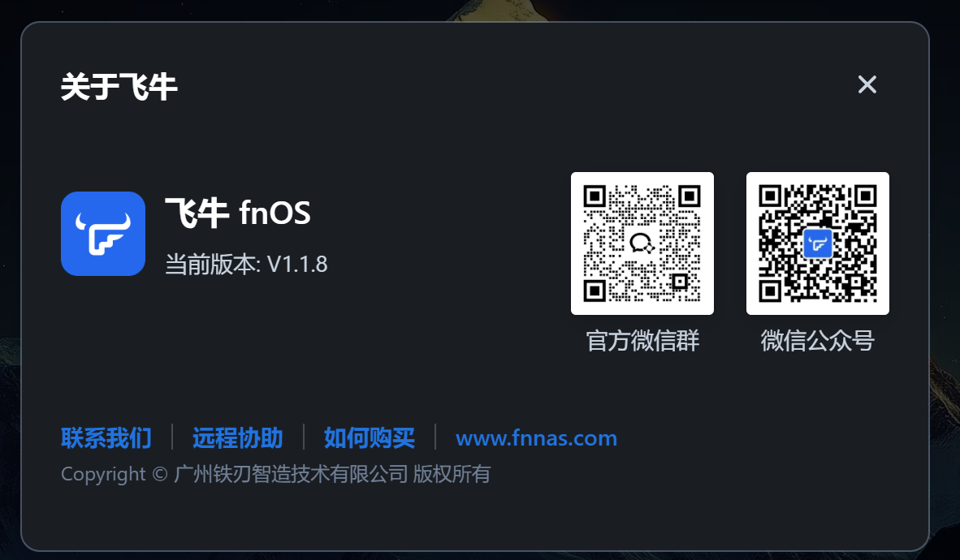Visit the www.fnnas.com website link
This screenshot has width=960, height=560.
point(536,438)
